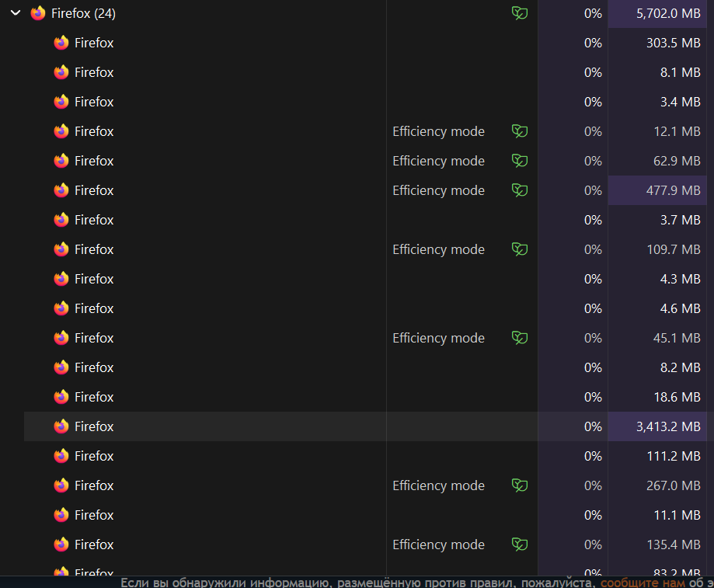Click the '3.7 MB' memory value

point(681,220)
